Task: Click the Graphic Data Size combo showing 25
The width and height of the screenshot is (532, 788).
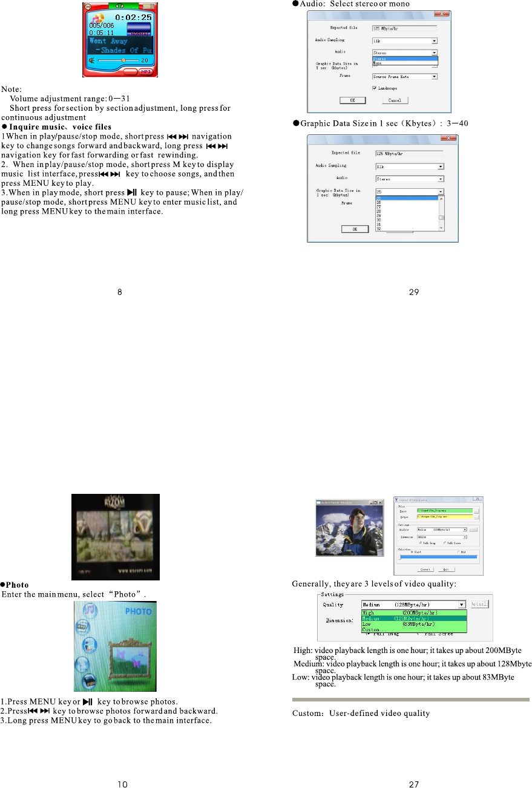Action: pos(410,192)
